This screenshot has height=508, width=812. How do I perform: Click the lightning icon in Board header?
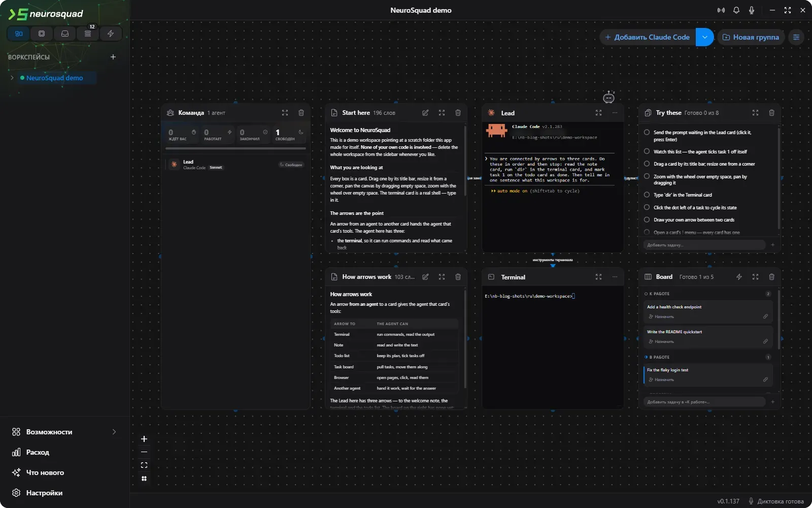pos(739,277)
